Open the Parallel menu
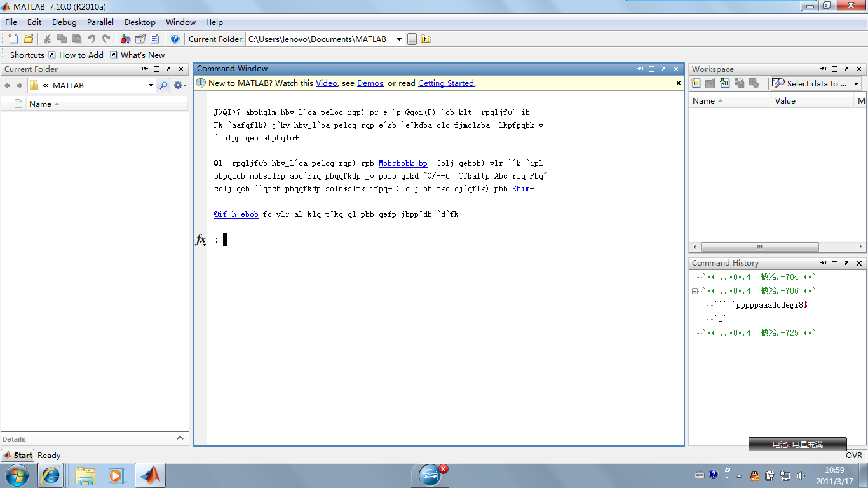The height and width of the screenshot is (488, 868). point(100,22)
